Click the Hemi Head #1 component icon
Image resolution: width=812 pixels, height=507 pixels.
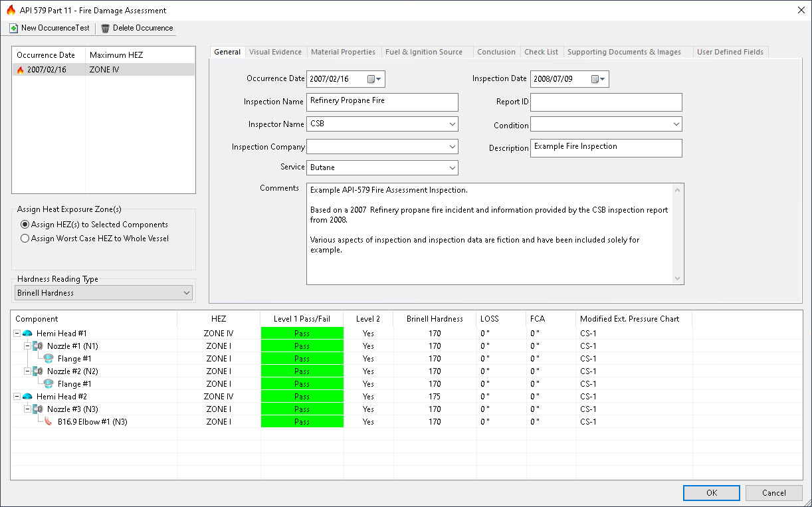[27, 334]
